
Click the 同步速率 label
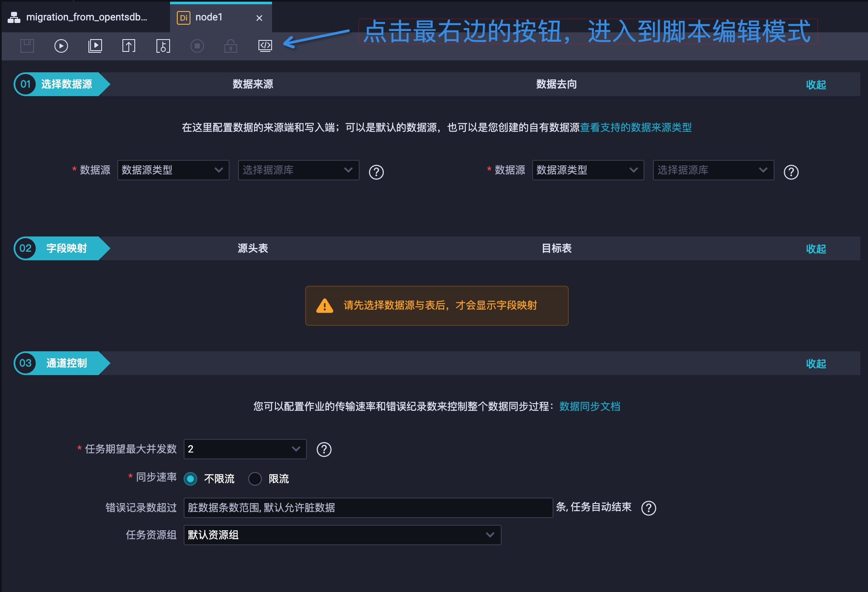(x=156, y=477)
